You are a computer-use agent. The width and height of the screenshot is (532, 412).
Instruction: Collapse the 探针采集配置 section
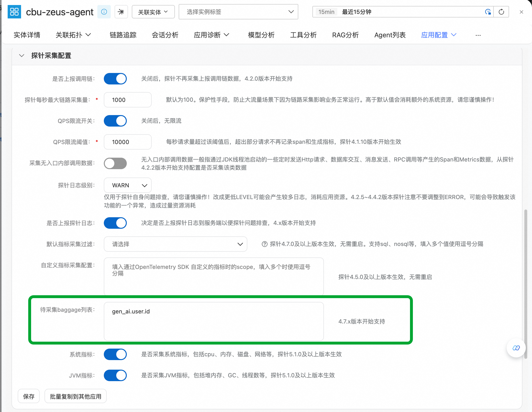[22, 56]
